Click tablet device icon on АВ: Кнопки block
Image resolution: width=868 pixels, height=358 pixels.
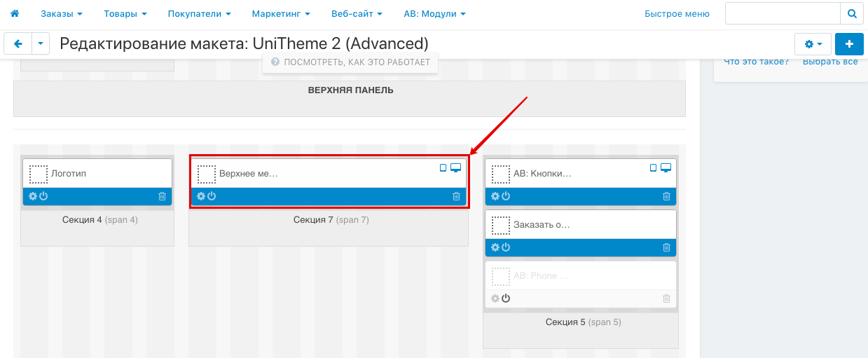(654, 168)
